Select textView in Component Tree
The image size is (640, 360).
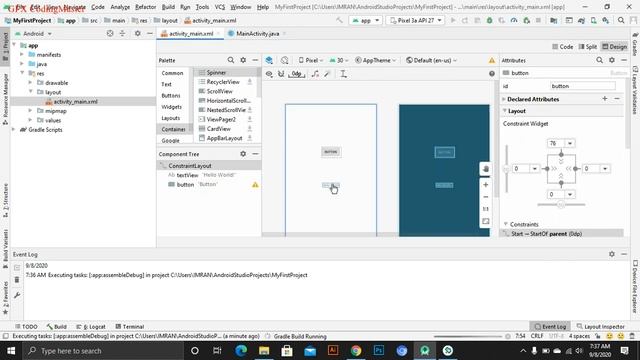click(x=187, y=175)
